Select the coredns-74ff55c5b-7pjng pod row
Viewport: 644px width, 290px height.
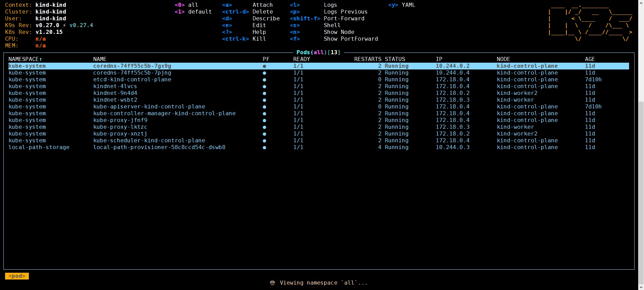pos(132,73)
